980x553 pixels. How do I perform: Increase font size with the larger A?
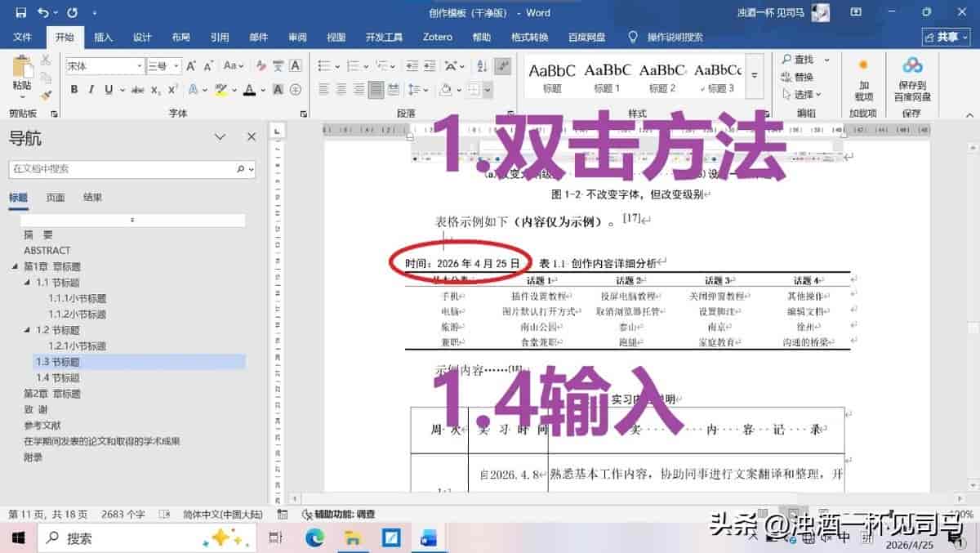pyautogui.click(x=189, y=66)
